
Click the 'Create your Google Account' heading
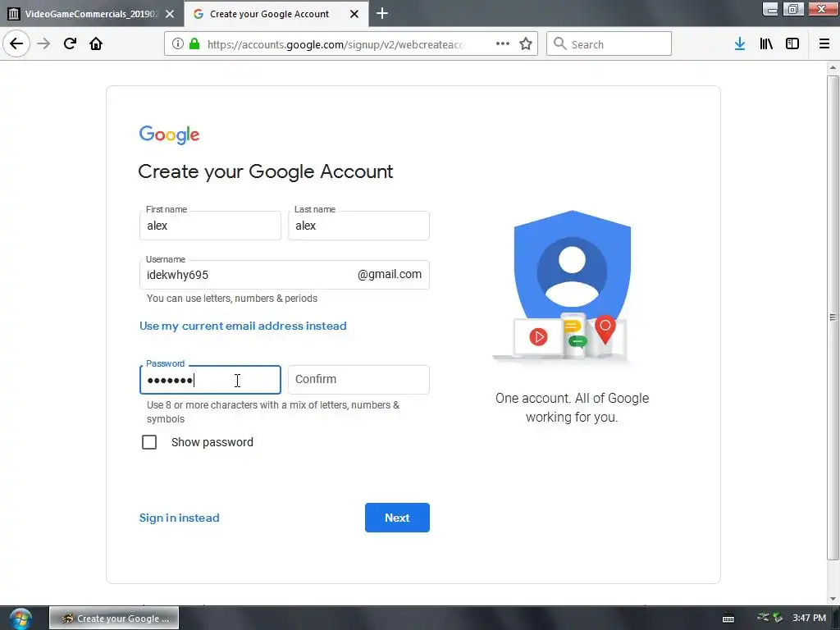[x=266, y=171]
